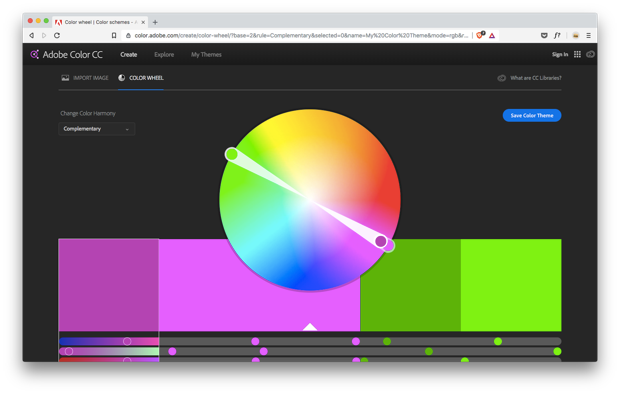Close the Color wheel browser tab
Viewport: 620px width, 394px height.
[x=143, y=22]
